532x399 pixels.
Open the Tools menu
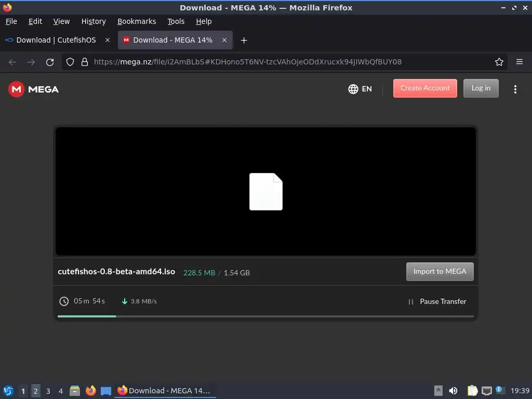[176, 21]
